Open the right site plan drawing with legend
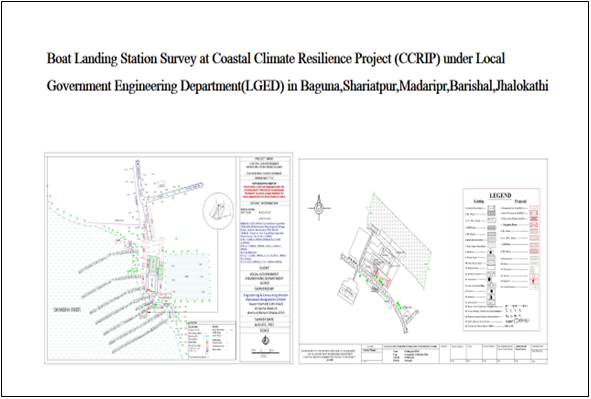This screenshot has height=399, width=591. click(423, 261)
